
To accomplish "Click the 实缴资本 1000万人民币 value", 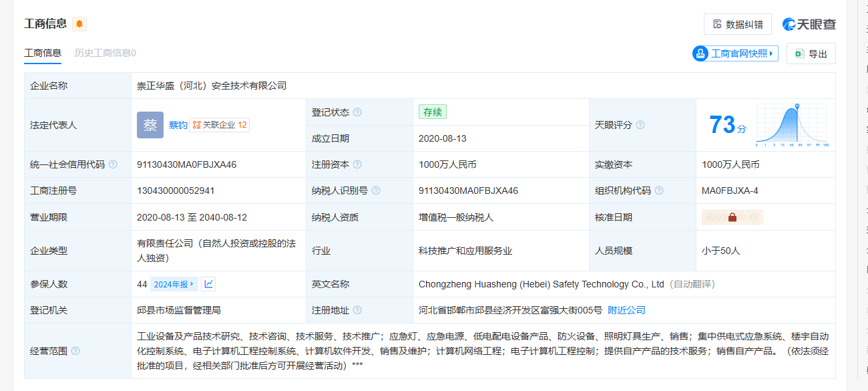I will 730,164.
